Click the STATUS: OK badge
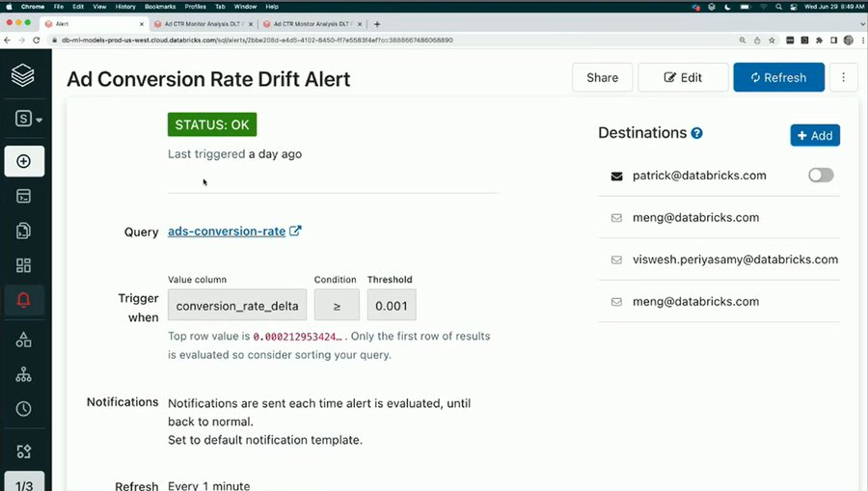 pos(212,124)
